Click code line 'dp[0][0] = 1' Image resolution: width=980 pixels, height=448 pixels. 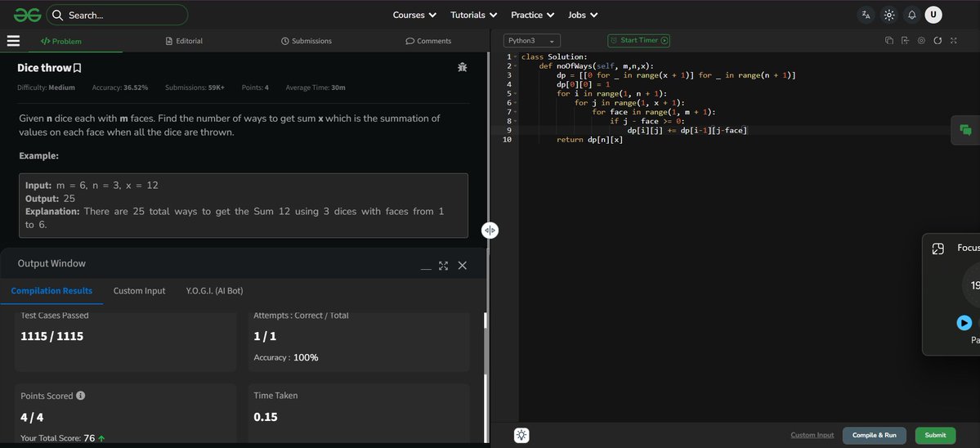[583, 84]
